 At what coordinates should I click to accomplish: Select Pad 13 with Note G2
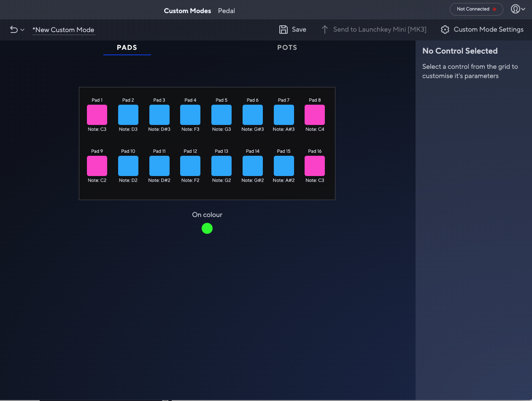221,166
